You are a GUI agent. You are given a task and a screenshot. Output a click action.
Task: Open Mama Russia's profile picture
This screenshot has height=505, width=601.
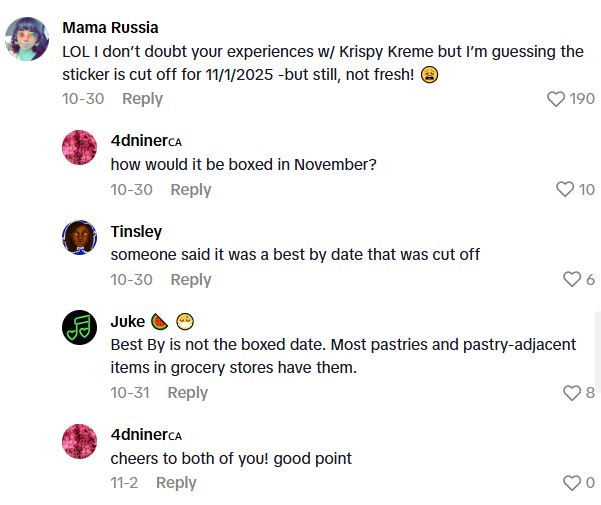27,40
